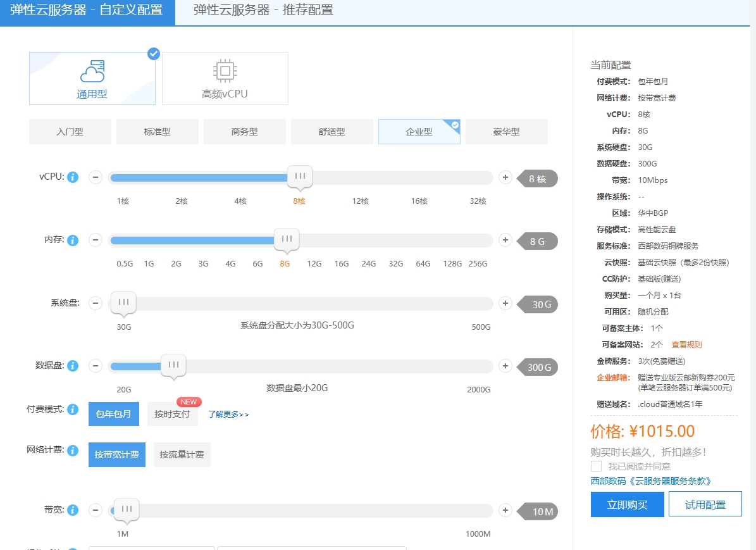This screenshot has height=550, width=756.
Task: Click the 0.5G mark on memory slider
Action: (x=125, y=264)
